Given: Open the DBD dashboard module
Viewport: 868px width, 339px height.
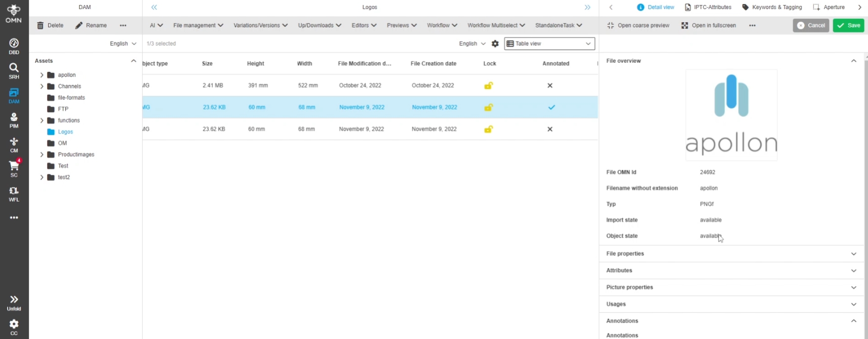Looking at the screenshot, I should point(14,47).
